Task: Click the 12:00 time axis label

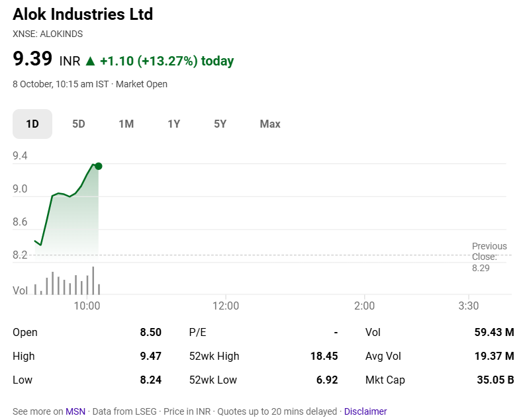Action: tap(226, 306)
